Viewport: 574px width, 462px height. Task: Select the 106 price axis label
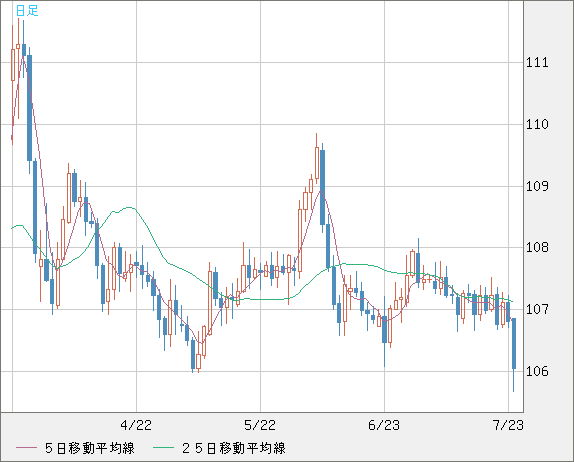pyautogui.click(x=537, y=372)
